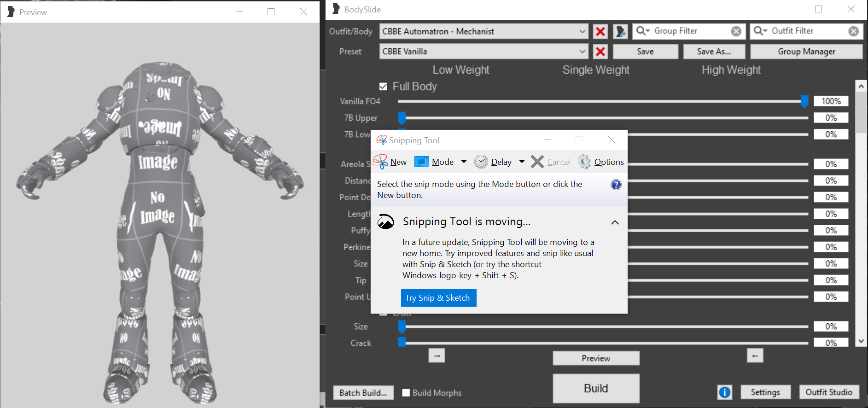Click the Snipping Tool help question mark
The image size is (868, 408).
click(x=616, y=185)
